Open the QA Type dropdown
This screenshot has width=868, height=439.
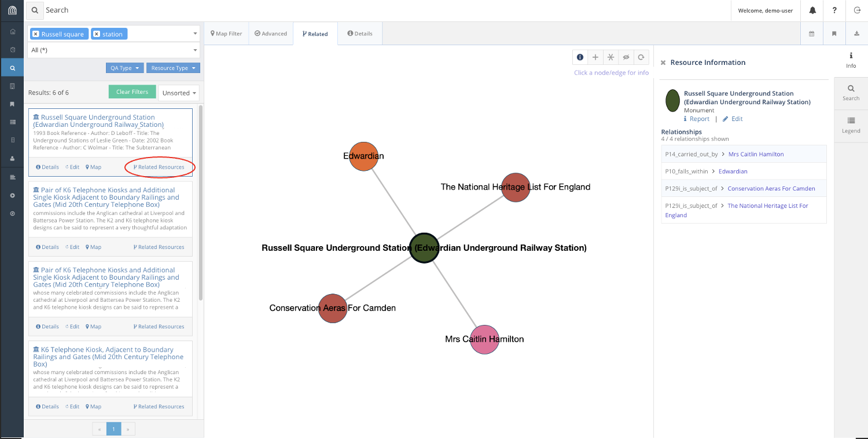(x=124, y=68)
